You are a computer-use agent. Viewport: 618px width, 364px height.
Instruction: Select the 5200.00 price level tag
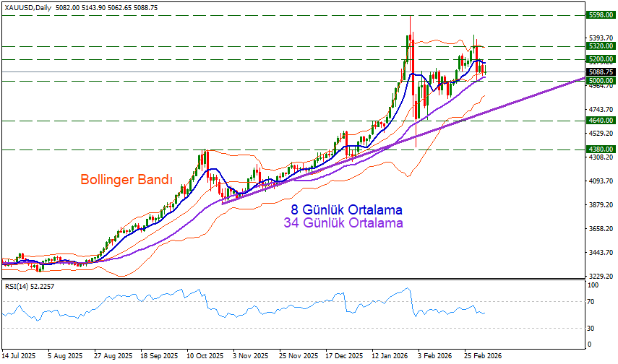[600, 59]
